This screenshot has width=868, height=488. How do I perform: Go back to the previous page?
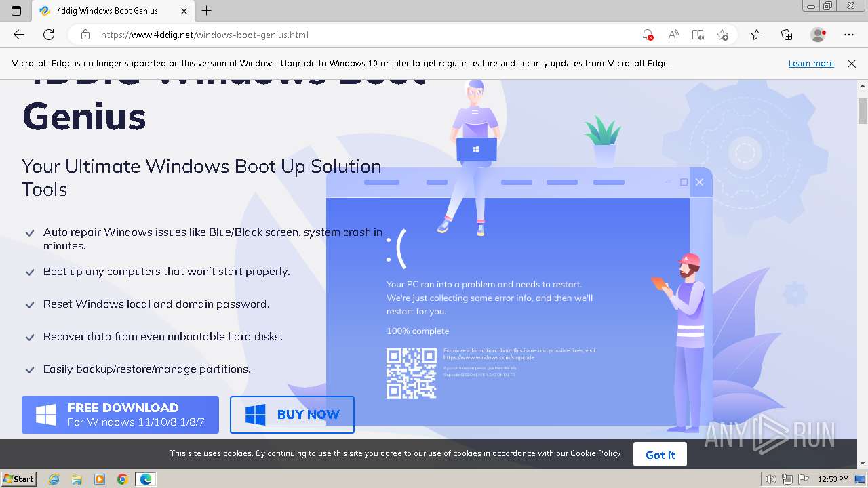[x=19, y=35]
